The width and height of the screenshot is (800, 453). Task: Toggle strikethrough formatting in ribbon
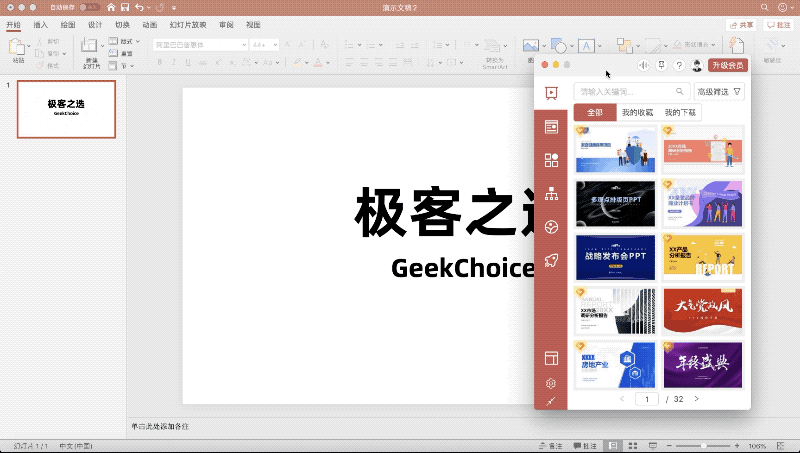point(203,62)
